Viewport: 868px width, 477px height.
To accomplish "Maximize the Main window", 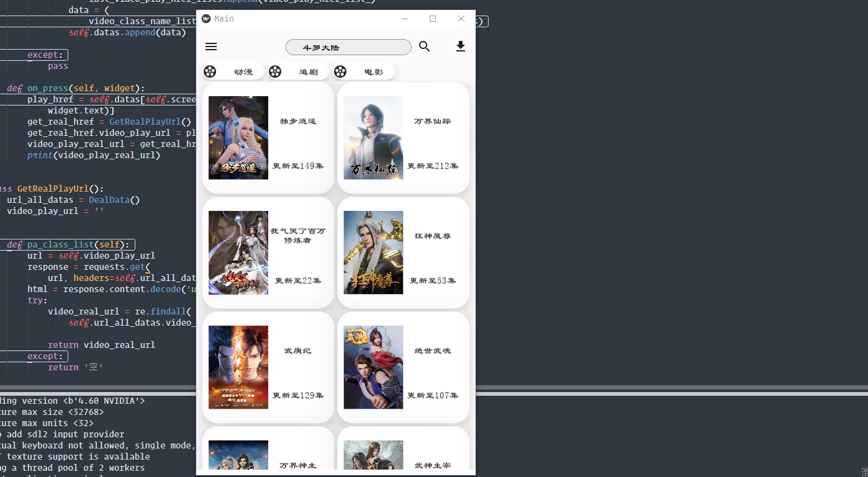I will (x=433, y=19).
